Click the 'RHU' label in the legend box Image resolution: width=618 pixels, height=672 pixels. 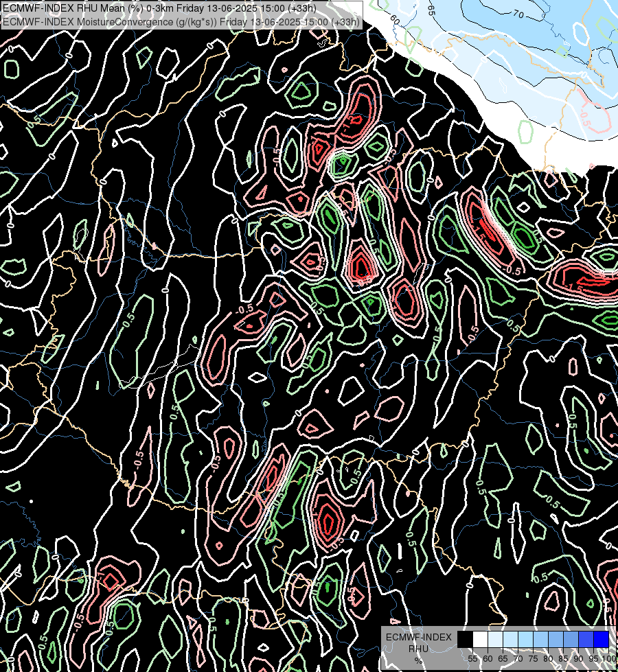pyautogui.click(x=418, y=649)
